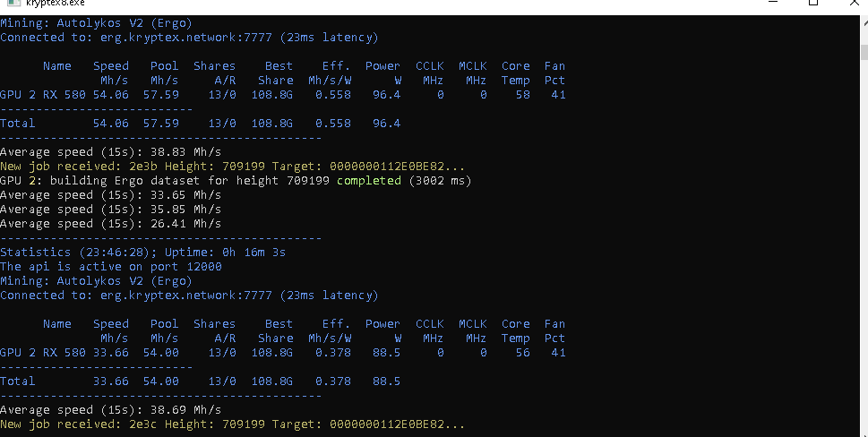Select line 'Average speed (15s): 35.85 Mh/s'

click(111, 210)
